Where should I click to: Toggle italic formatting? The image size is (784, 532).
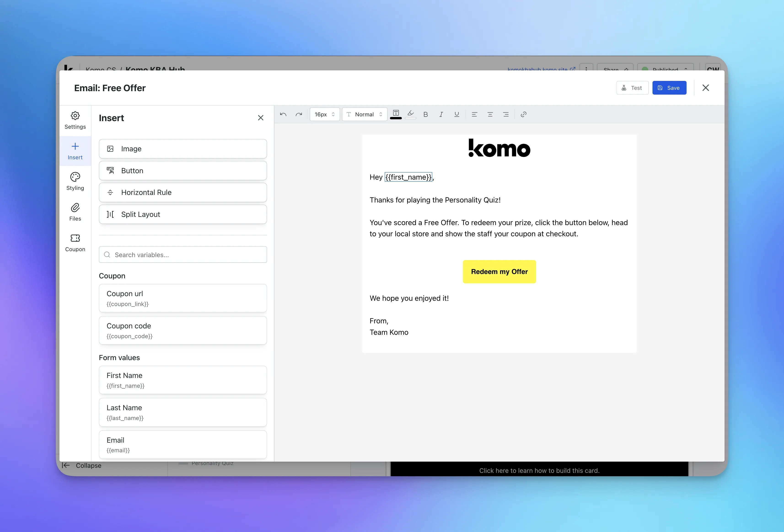[x=441, y=114]
